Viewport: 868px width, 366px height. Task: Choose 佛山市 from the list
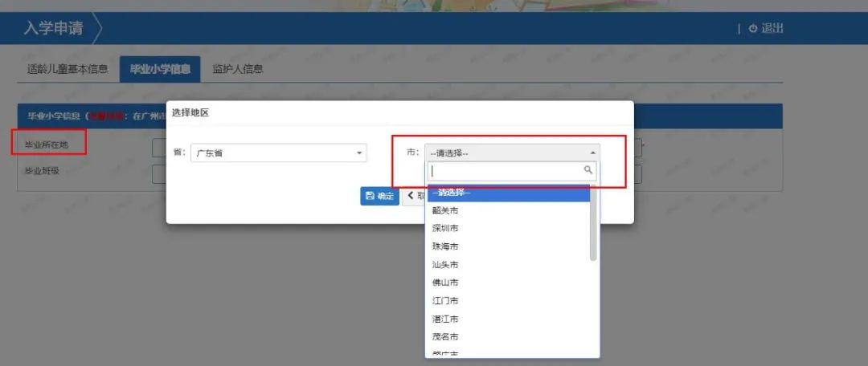(445, 283)
